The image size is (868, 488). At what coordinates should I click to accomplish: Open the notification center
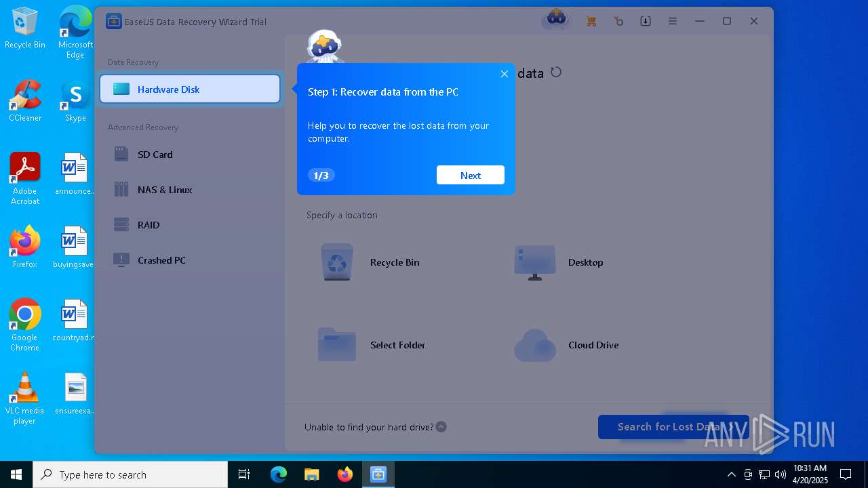coord(846,474)
